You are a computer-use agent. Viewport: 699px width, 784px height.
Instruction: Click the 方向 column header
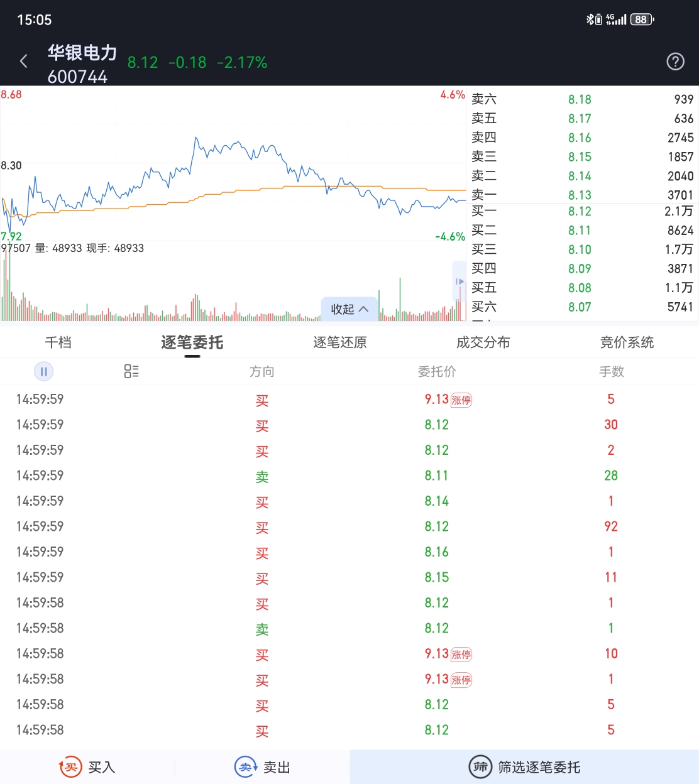click(x=262, y=372)
